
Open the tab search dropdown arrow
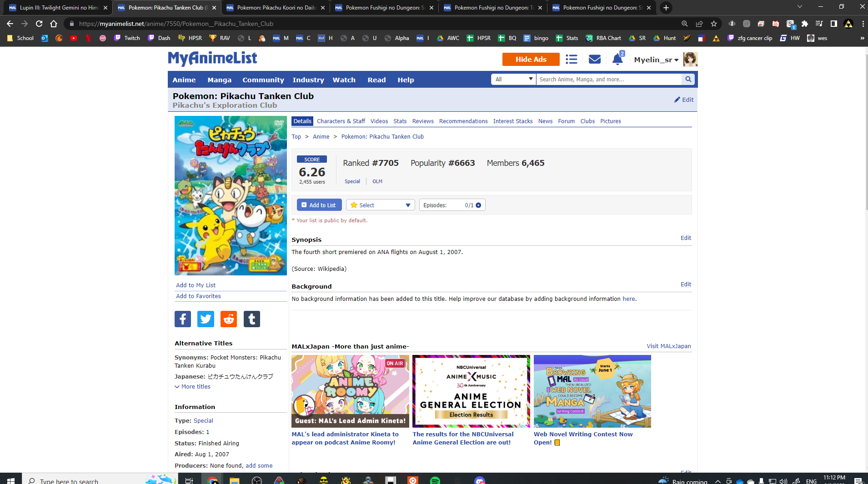800,7
